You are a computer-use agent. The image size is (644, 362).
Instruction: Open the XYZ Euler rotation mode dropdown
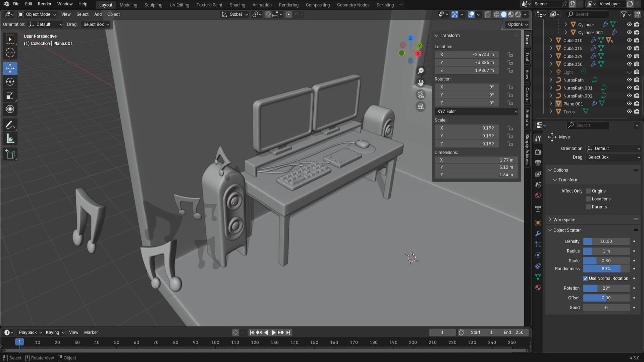click(476, 112)
